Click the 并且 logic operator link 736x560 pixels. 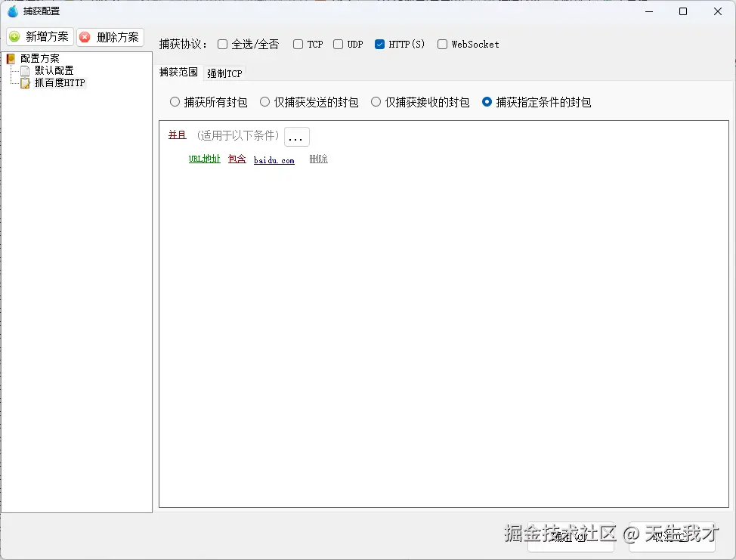click(178, 135)
